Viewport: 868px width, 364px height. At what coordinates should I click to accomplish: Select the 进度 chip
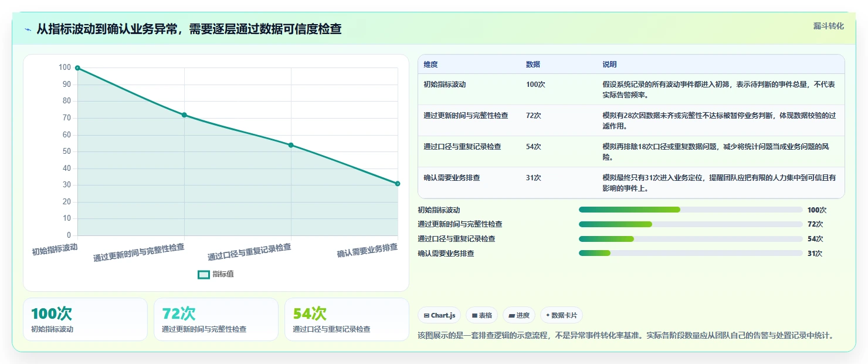pyautogui.click(x=519, y=315)
